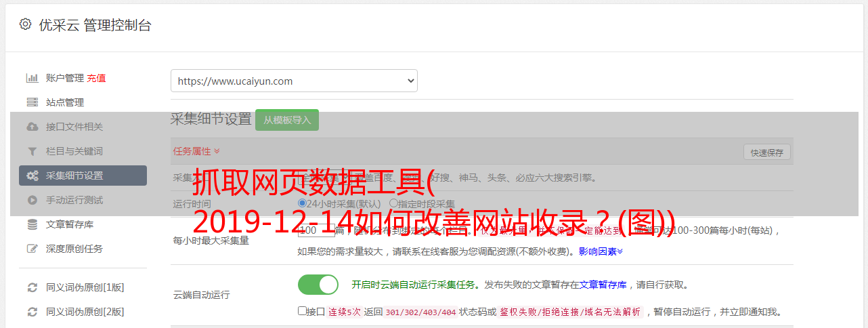The height and width of the screenshot is (328, 868).
Task: Select the 站点管理 server icon
Action: [32, 102]
